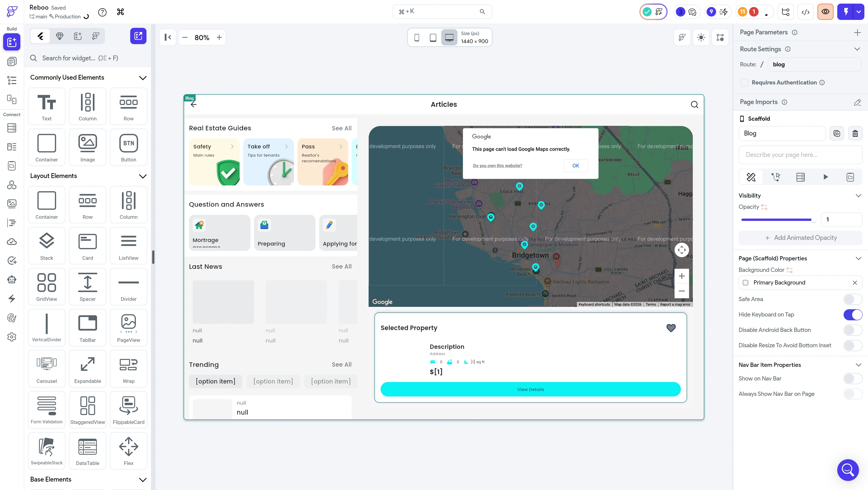Viewport: 868px width, 490px height.
Task: Enable the Safe Area switch
Action: (853, 299)
